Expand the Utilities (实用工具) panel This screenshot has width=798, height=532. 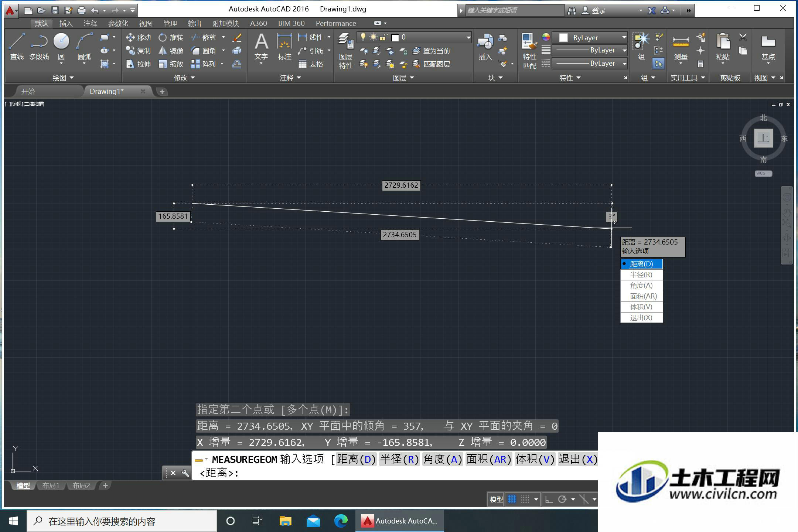click(688, 78)
